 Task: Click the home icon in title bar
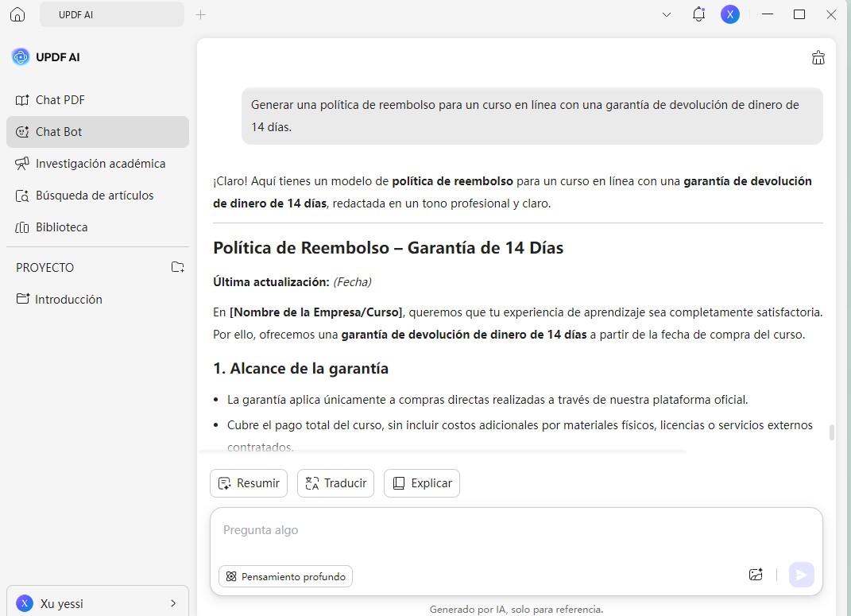tap(17, 14)
